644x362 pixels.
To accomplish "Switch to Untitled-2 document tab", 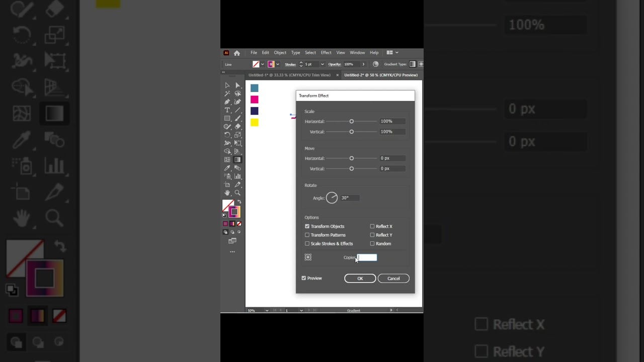I will pyautogui.click(x=381, y=75).
